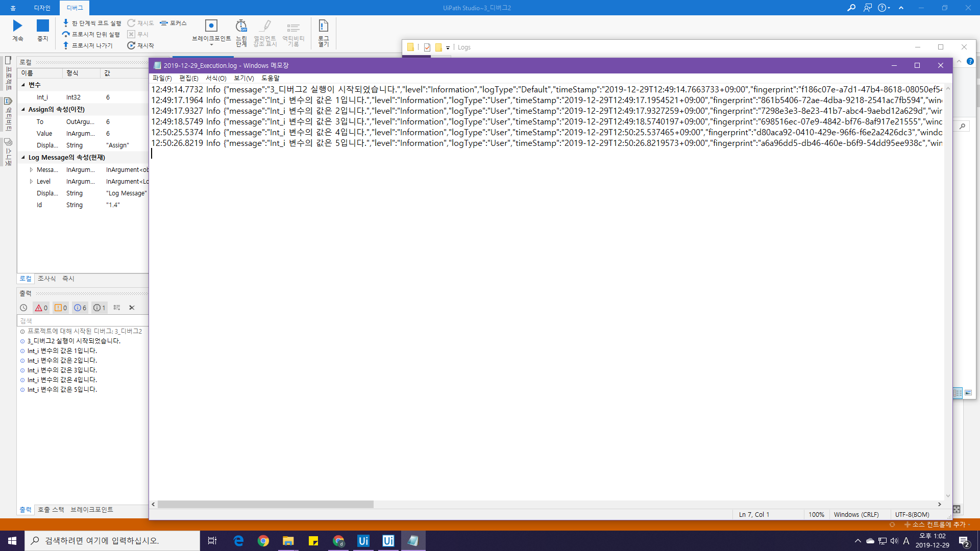The image size is (980, 551).
Task: Toggle the red error filter in the output panel
Action: click(41, 308)
